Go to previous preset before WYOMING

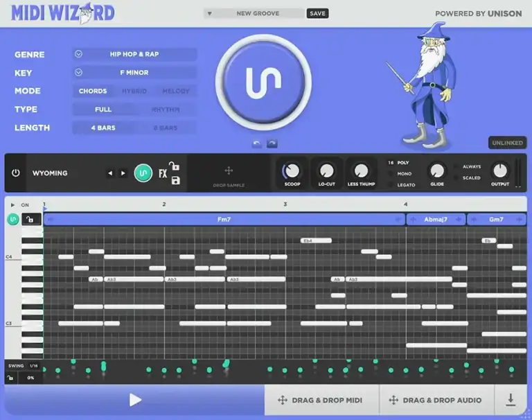click(x=110, y=173)
